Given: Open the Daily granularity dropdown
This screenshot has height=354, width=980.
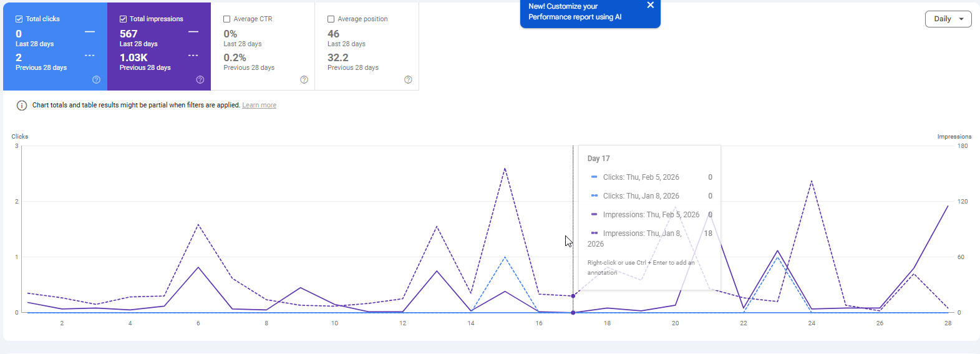Looking at the screenshot, I should [x=948, y=19].
